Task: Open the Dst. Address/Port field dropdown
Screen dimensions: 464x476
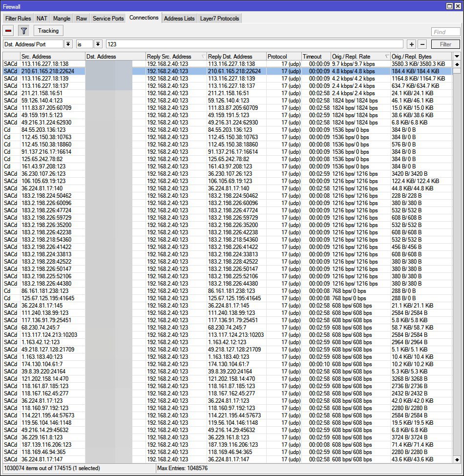Action: [68, 44]
